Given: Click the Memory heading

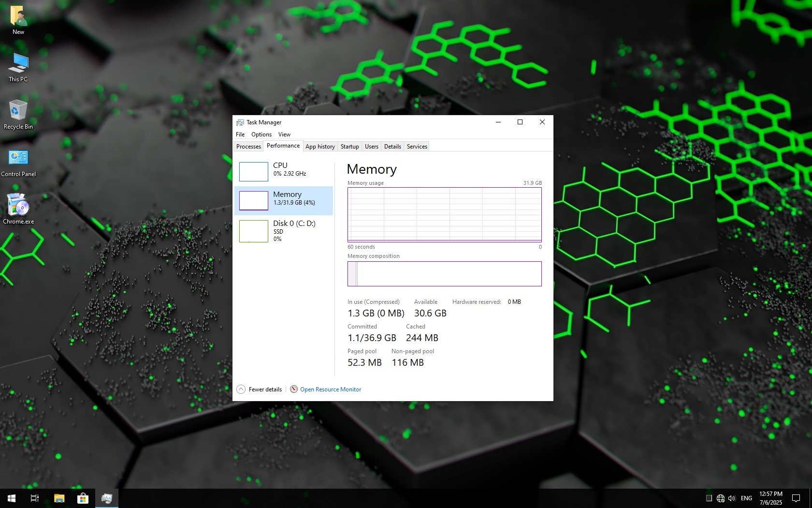Looking at the screenshot, I should (372, 169).
